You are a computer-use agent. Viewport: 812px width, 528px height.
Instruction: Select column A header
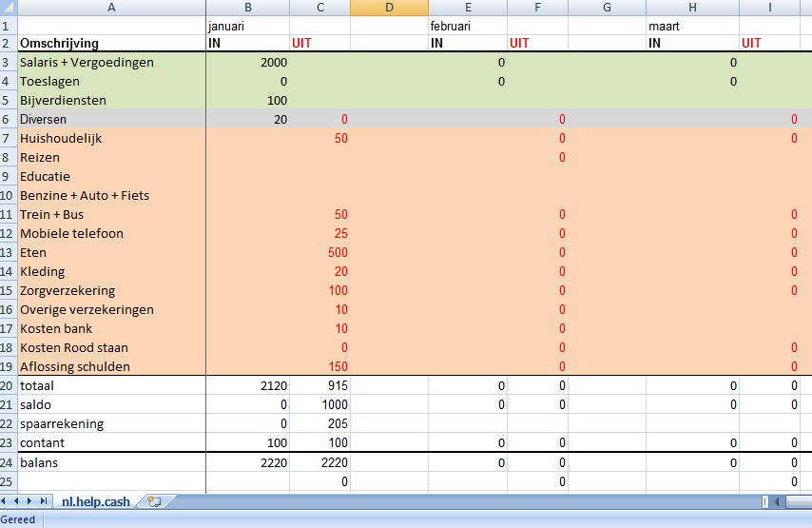click(x=111, y=8)
